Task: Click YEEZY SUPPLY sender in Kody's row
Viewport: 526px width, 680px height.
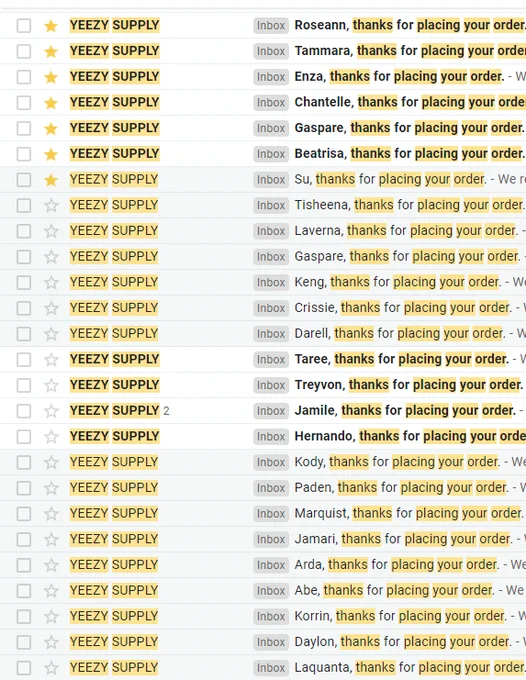Action: (x=114, y=462)
